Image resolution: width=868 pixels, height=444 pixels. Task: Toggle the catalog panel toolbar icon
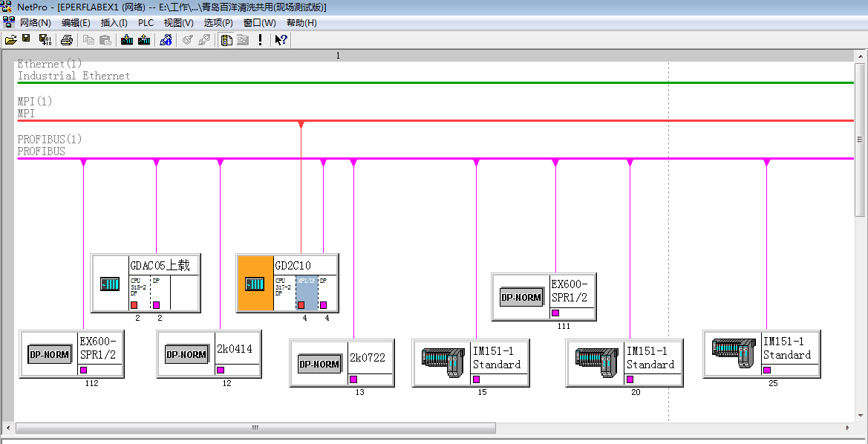click(x=226, y=40)
